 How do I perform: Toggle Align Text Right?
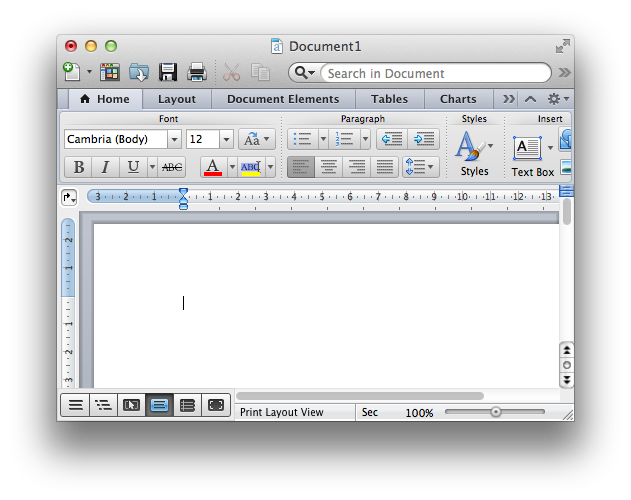pos(357,167)
